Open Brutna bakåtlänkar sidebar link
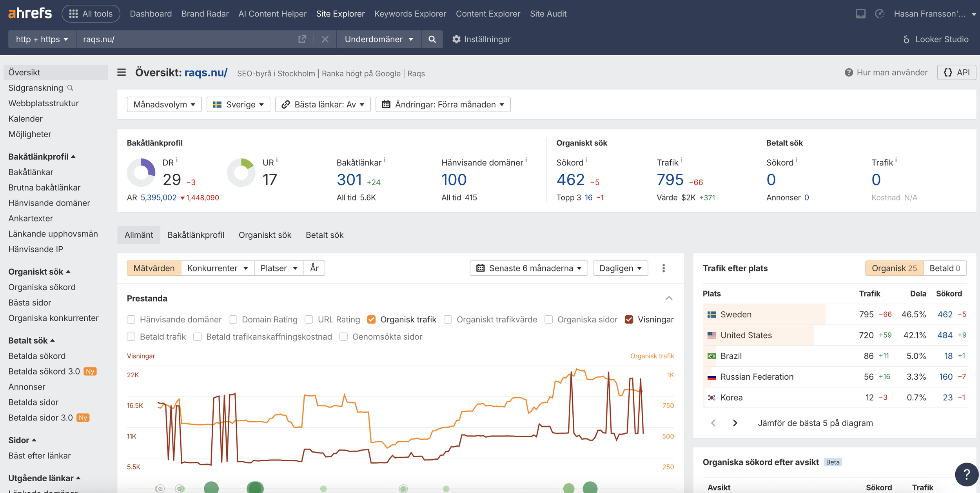Screen dimensions: 980x493 [44, 187]
